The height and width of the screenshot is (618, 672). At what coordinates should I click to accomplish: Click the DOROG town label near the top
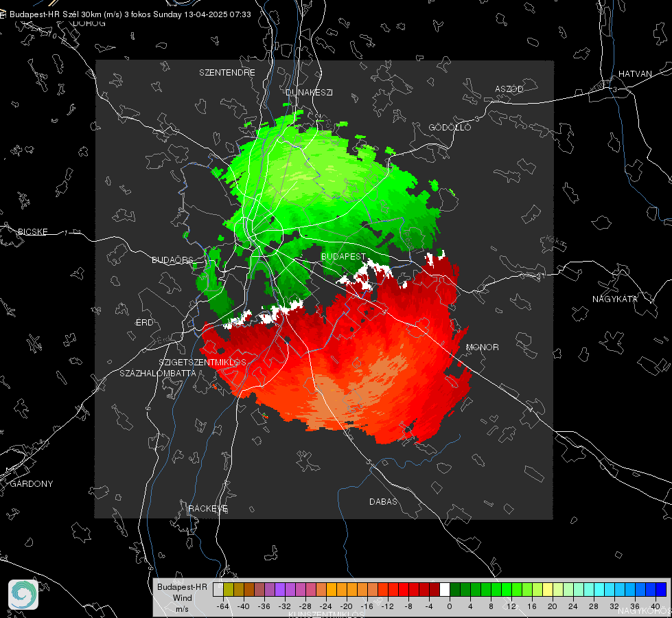[x=89, y=23]
